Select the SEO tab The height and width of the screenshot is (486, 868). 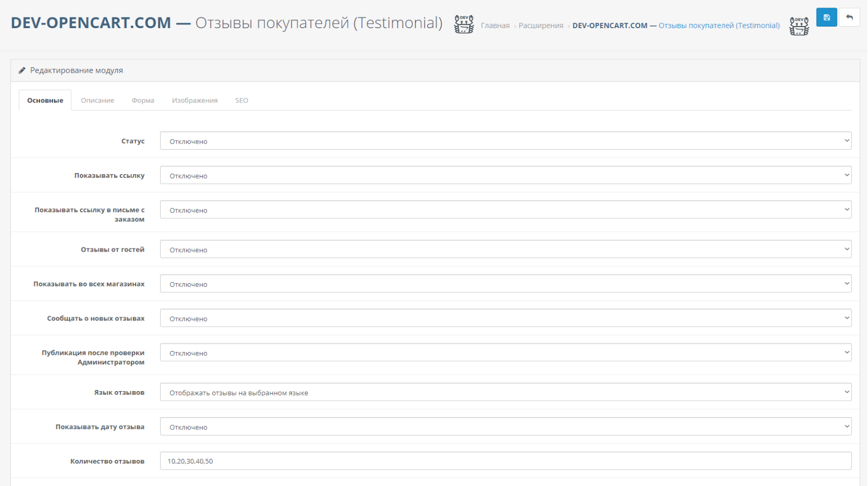pos(241,100)
